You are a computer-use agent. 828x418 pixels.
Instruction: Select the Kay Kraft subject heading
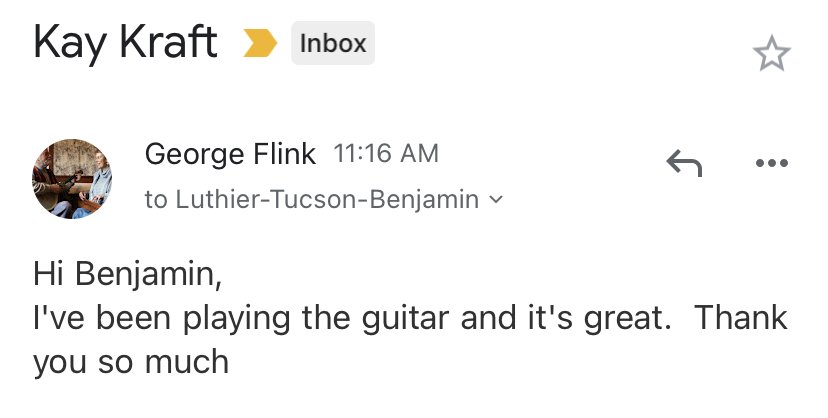click(125, 43)
